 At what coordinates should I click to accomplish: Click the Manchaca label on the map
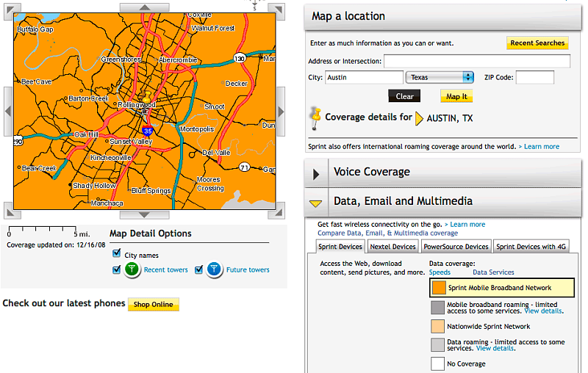107,203
